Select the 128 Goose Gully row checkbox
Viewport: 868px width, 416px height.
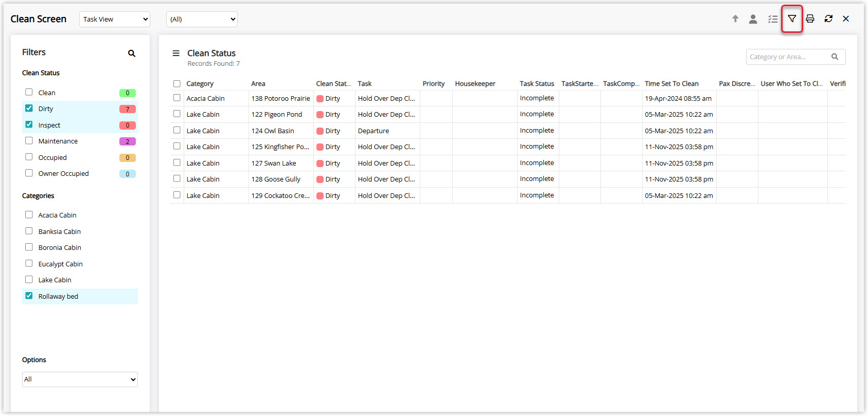(x=177, y=178)
